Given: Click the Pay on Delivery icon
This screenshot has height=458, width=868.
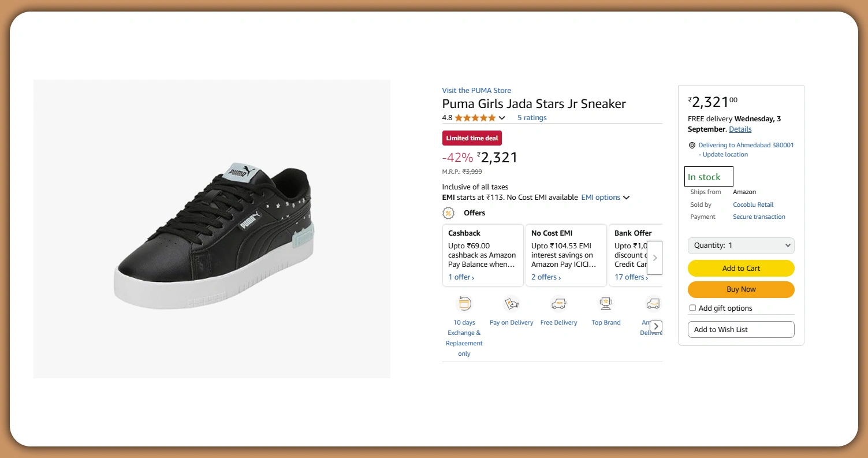Looking at the screenshot, I should [x=511, y=304].
